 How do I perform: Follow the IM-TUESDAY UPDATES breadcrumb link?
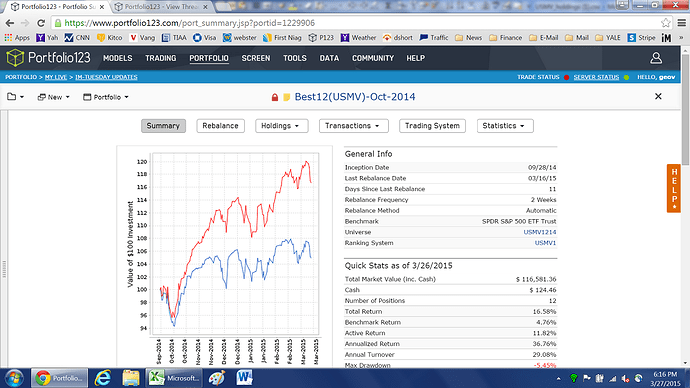pos(106,77)
